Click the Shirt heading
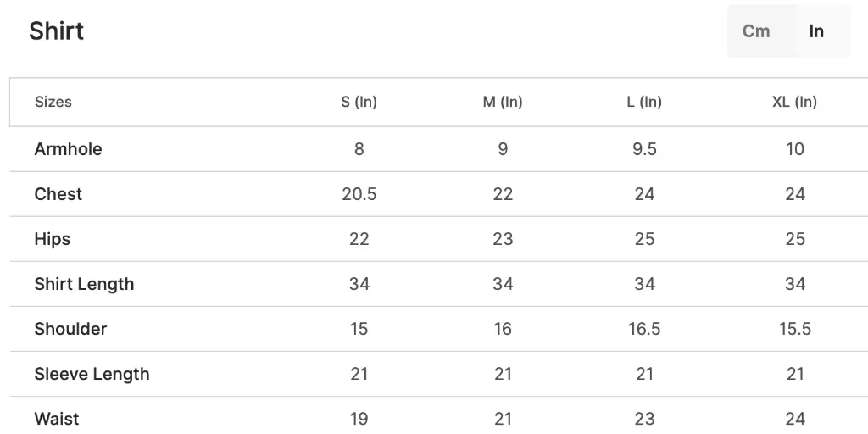The width and height of the screenshot is (868, 434). [x=56, y=31]
